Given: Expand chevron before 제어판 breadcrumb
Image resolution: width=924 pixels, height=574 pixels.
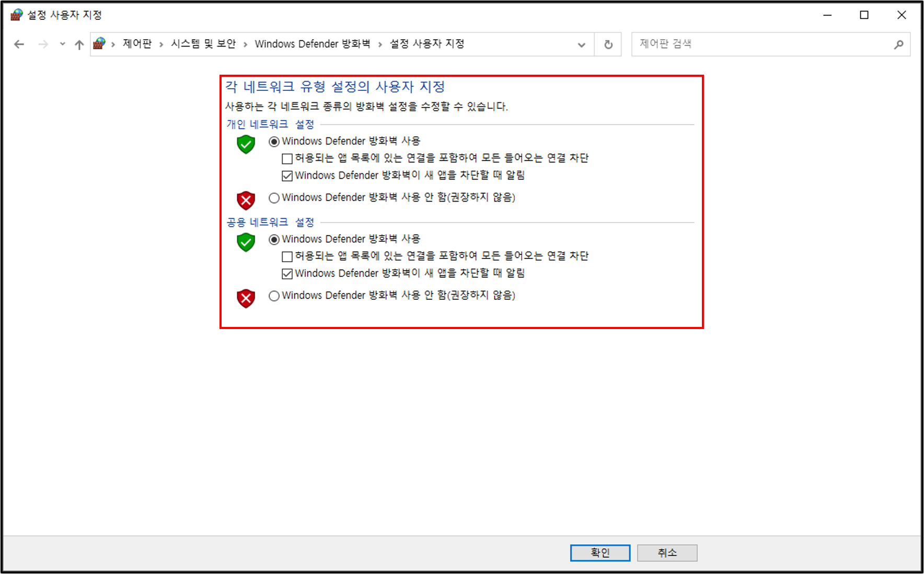Looking at the screenshot, I should pyautogui.click(x=113, y=45).
